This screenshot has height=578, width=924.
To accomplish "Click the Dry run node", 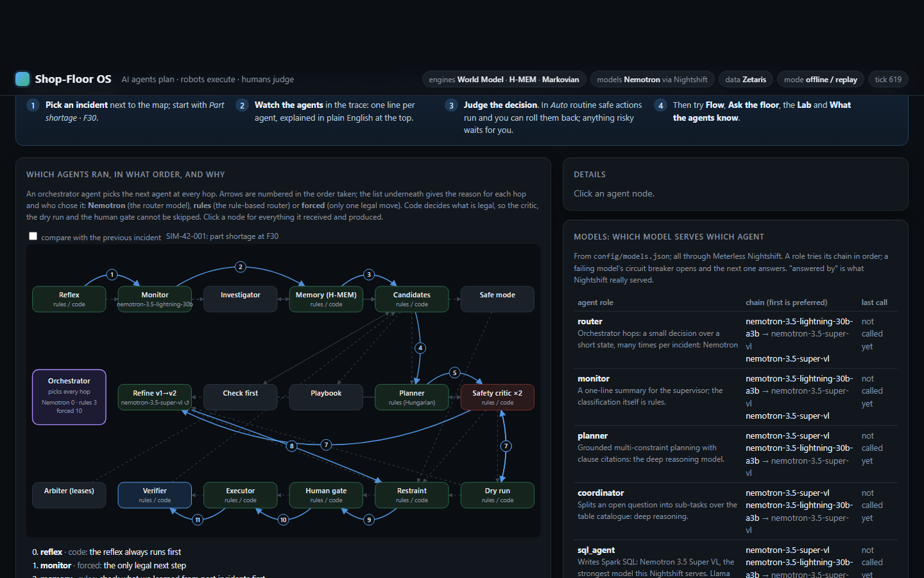I will tap(497, 495).
